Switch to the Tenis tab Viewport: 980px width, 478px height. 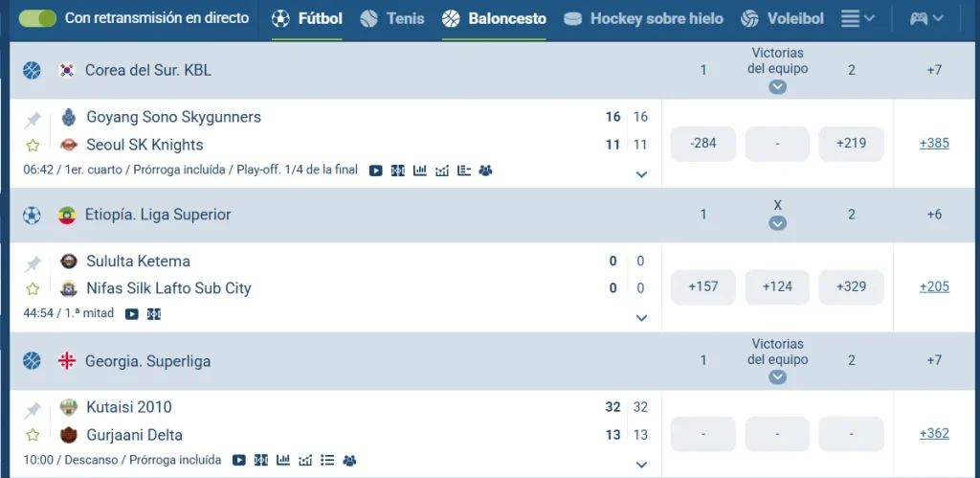[x=392, y=19]
